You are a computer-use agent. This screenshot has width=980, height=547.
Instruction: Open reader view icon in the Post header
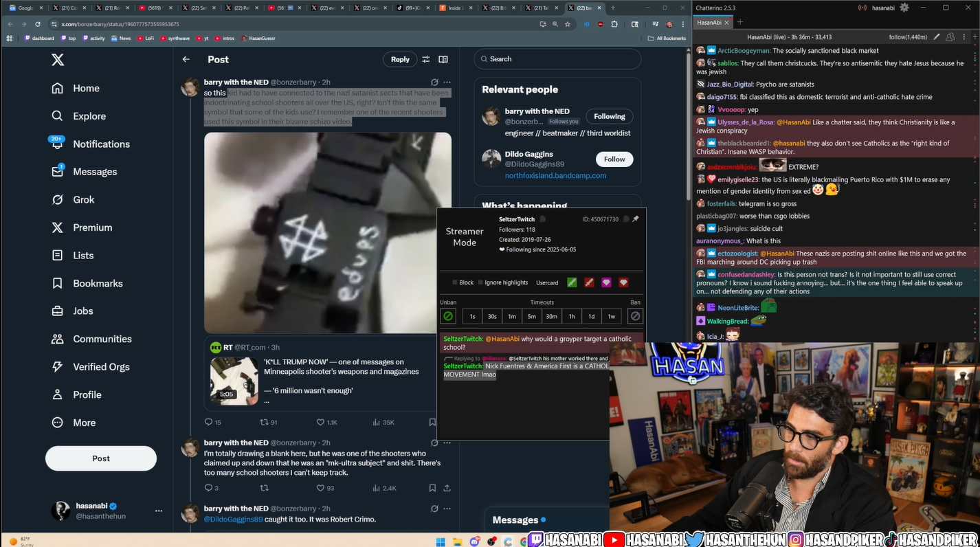(x=443, y=59)
